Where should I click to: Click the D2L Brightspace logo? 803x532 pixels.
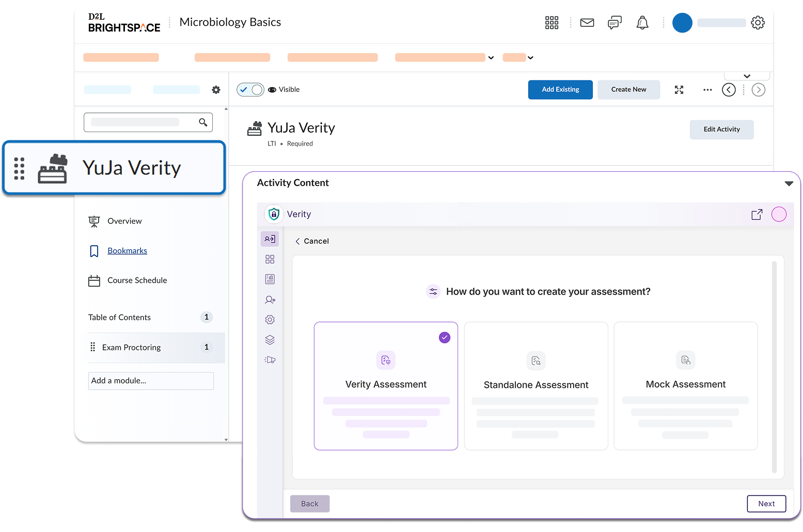[x=124, y=23]
